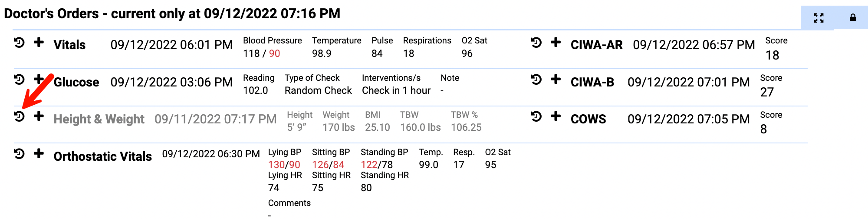The width and height of the screenshot is (868, 219).
Task: Expand panel to fullscreen
Action: (819, 18)
